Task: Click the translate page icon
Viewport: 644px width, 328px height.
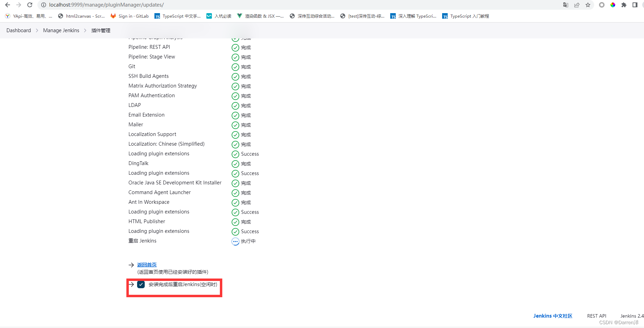Action: click(566, 5)
